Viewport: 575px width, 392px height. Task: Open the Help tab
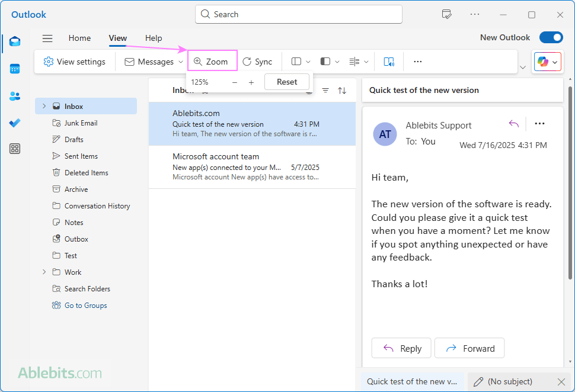click(x=154, y=38)
